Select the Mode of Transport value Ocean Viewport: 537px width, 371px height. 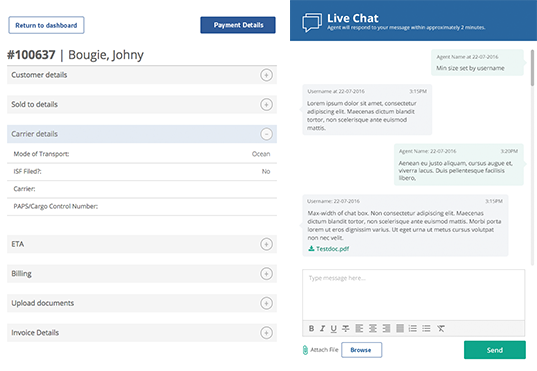click(x=261, y=154)
